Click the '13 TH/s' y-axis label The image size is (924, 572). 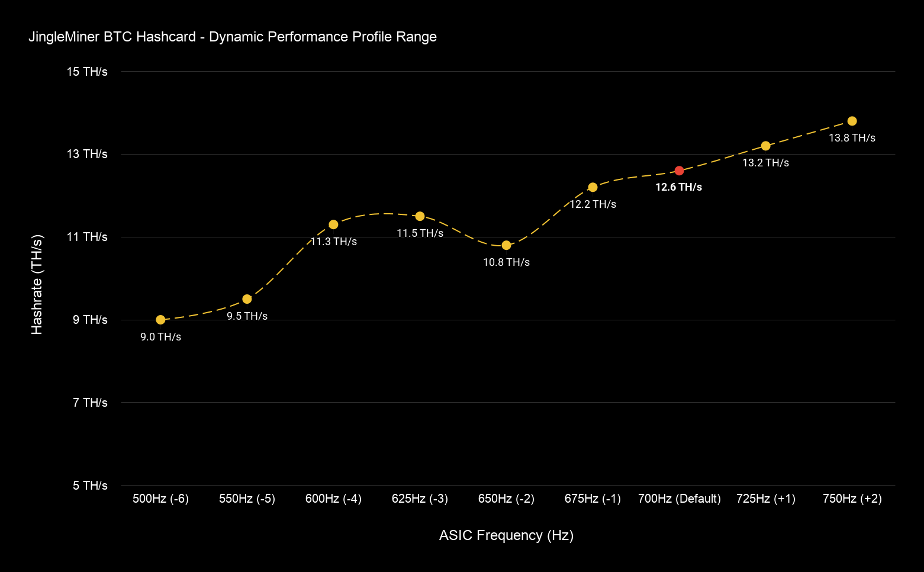(87, 154)
